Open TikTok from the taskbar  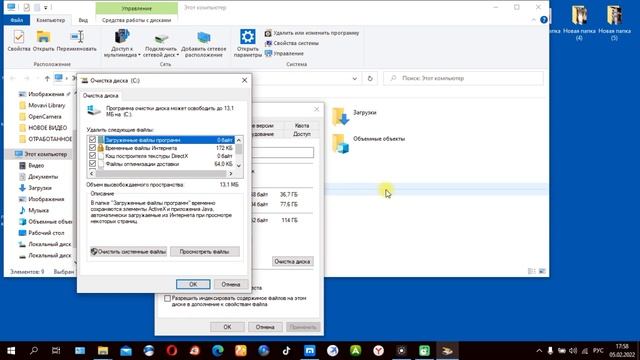[x=287, y=351]
